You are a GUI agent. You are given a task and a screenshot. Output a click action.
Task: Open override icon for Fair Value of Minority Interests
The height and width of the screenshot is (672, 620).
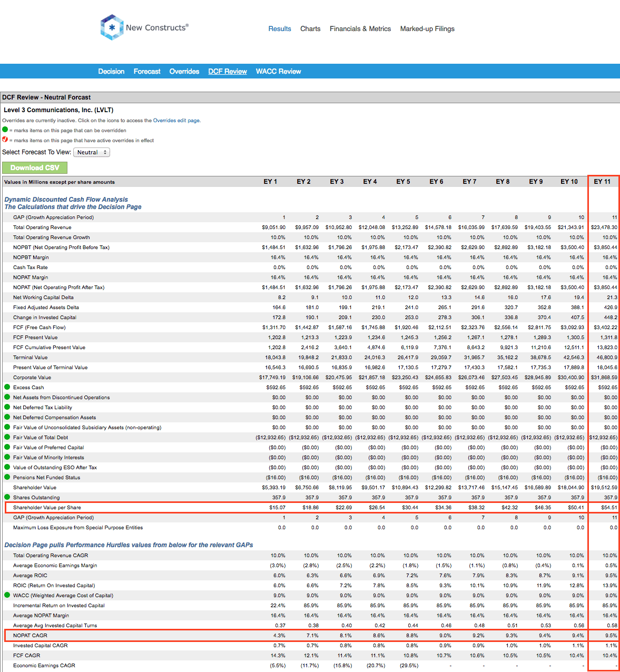pyautogui.click(x=7, y=457)
